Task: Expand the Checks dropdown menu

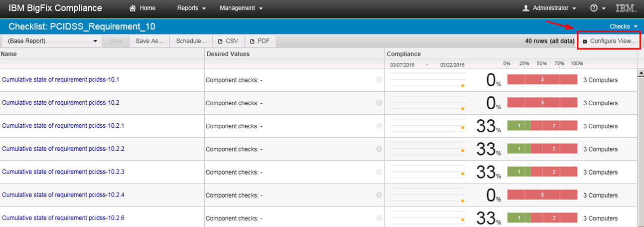Action: (624, 26)
